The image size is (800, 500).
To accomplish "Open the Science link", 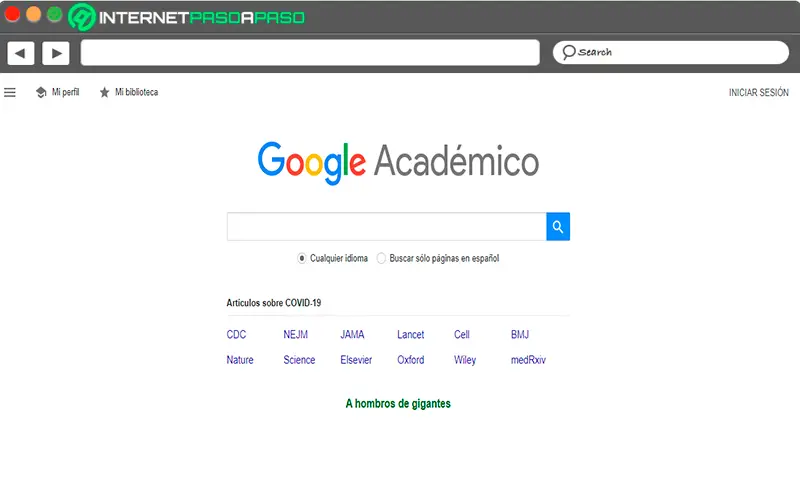I will click(299, 360).
